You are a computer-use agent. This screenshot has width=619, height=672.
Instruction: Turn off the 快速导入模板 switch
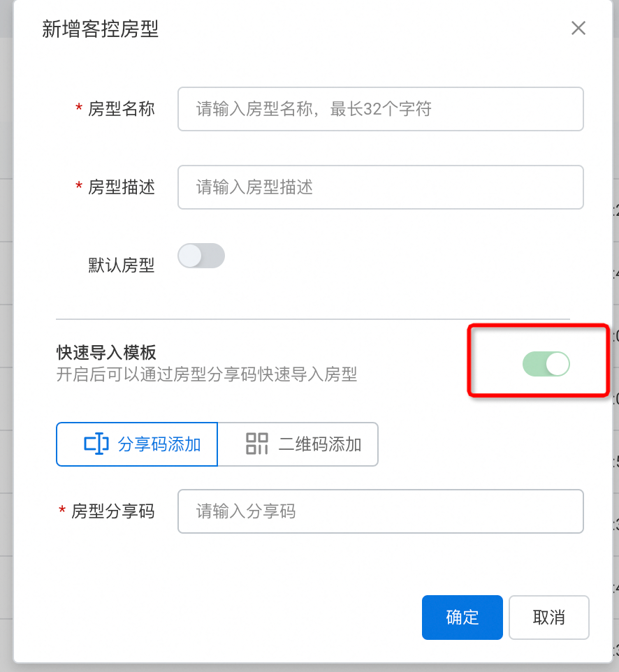(x=546, y=364)
